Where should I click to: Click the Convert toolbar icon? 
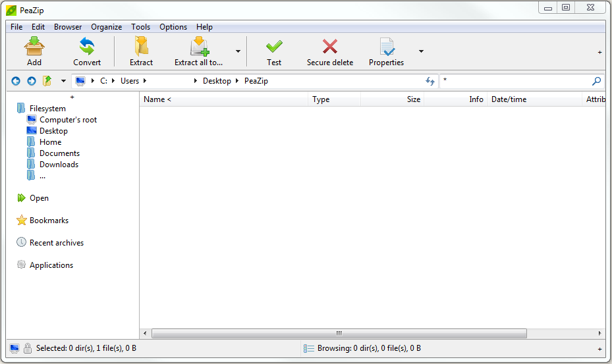pos(87,47)
